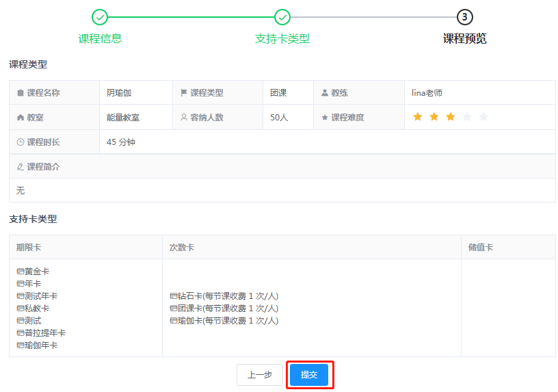This screenshot has height=392, width=558.
Task: Select the fourth difficulty star
Action: 467,117
